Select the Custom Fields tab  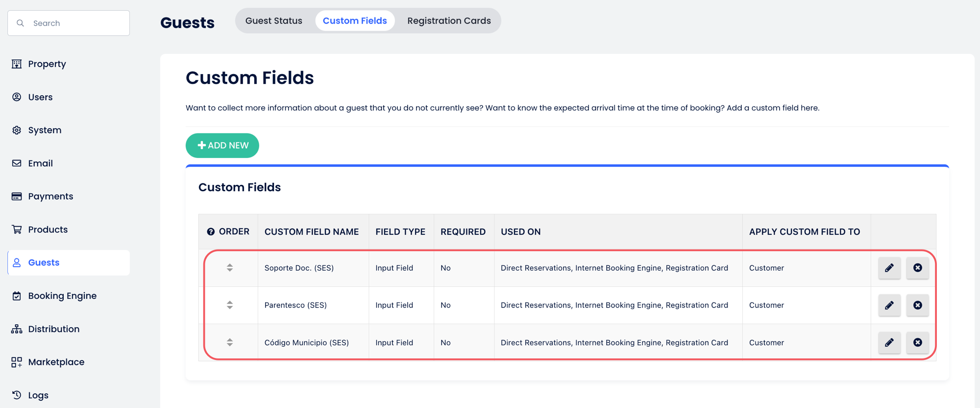(355, 21)
